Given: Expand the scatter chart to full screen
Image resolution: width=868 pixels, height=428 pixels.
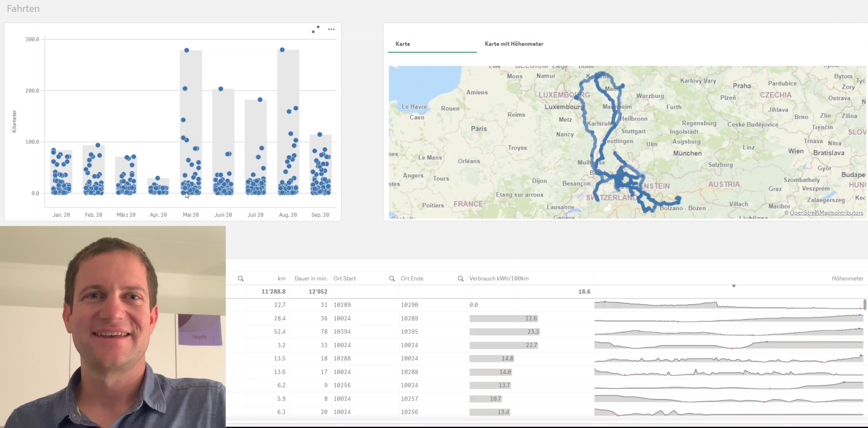Looking at the screenshot, I should (316, 30).
